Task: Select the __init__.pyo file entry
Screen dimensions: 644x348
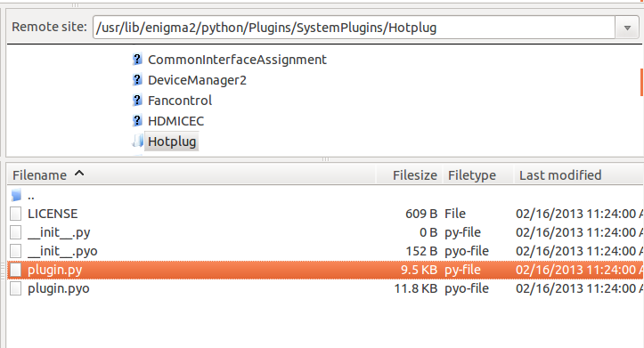Action: pos(62,251)
